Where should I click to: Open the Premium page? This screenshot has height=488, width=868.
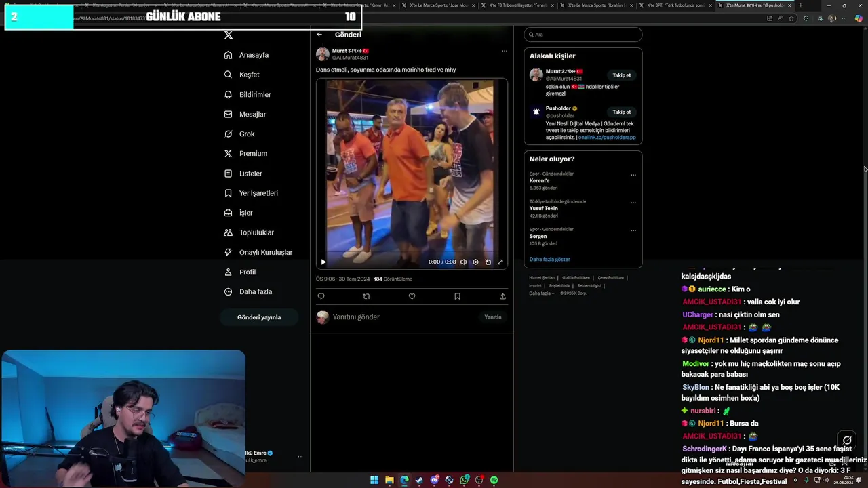pyautogui.click(x=245, y=153)
